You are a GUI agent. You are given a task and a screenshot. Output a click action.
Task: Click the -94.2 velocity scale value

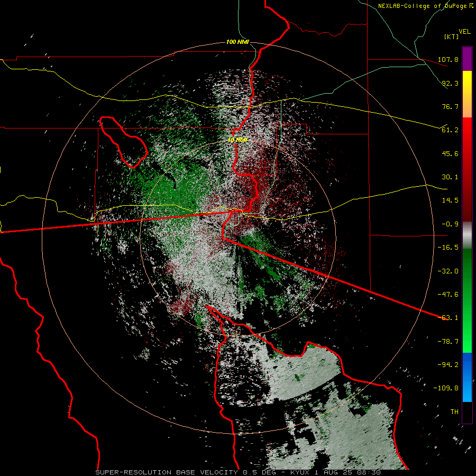click(x=448, y=365)
